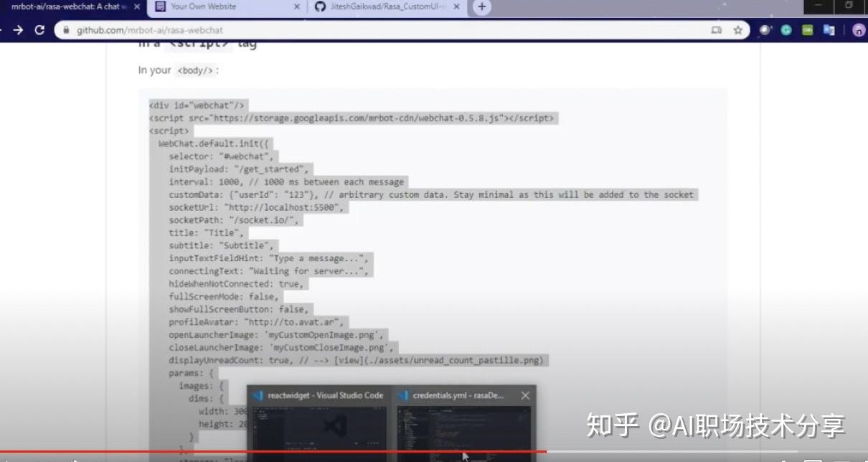Click the green extension icon in the toolbar

(806, 31)
